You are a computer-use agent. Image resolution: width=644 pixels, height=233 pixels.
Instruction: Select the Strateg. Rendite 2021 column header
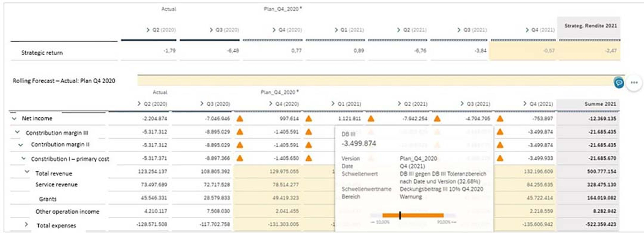(x=591, y=26)
